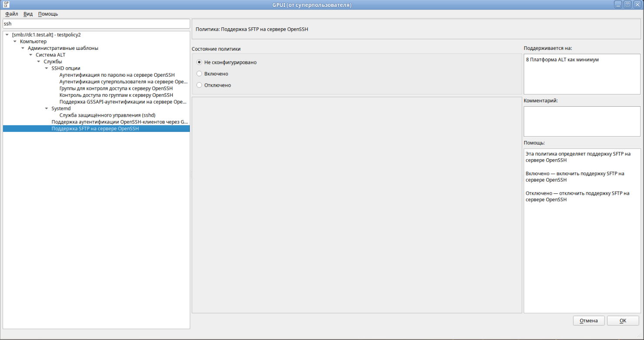Open the Помощь menu
Screen dimensions: 644x340
pyautogui.click(x=48, y=14)
